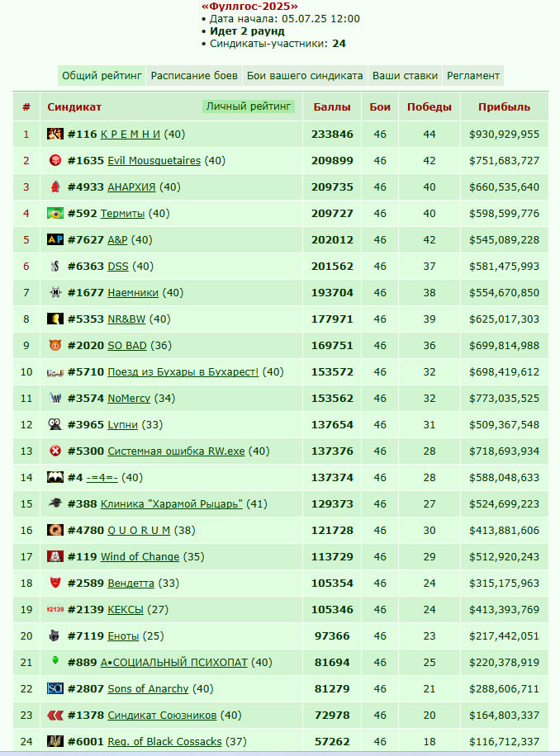Viewport: 560px width, 756px height.
Task: Click the red arrows icon of Синдикат Союзников
Action: (x=55, y=715)
